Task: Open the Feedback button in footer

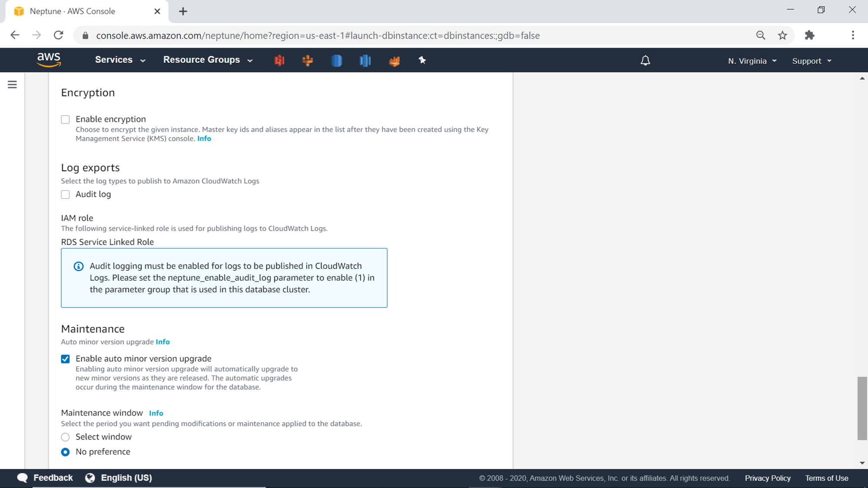Action: click(45, 478)
